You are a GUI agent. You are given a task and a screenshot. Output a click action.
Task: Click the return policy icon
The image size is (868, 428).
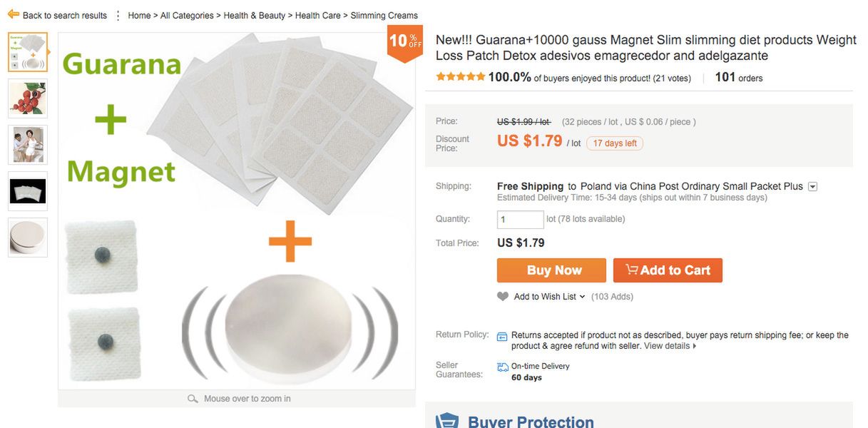pyautogui.click(x=502, y=336)
